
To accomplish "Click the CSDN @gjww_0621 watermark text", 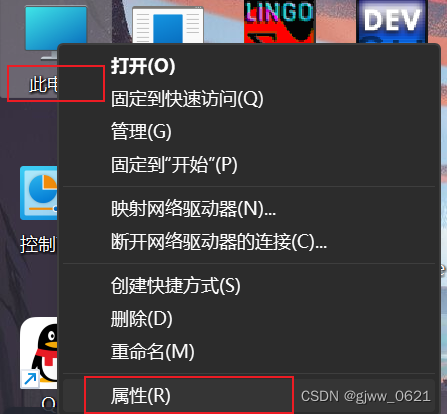I will click(366, 396).
